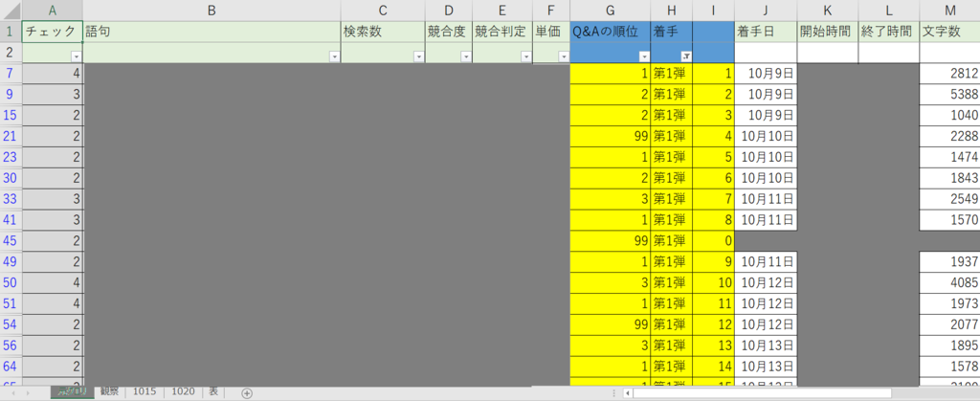Click the 競合判定 header cell
The width and height of the screenshot is (980, 401).
click(501, 32)
